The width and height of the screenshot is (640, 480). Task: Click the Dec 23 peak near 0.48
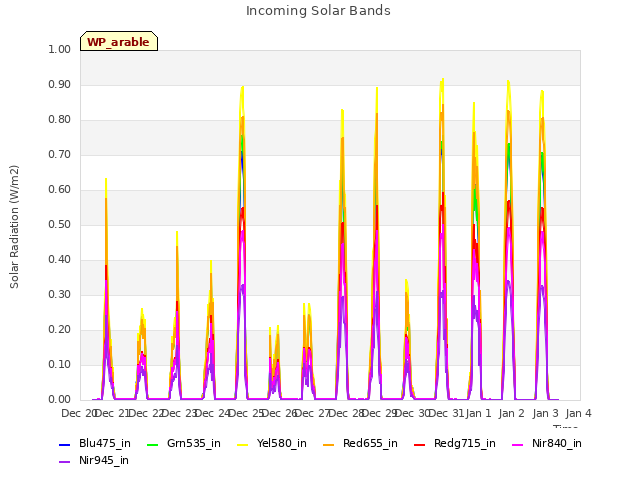point(177,232)
